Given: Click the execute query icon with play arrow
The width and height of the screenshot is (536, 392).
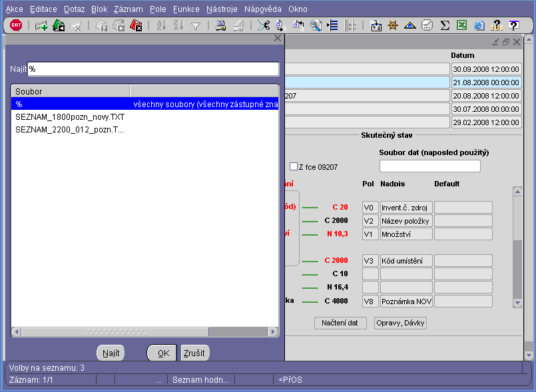Looking at the screenshot, I should pyautogui.click(x=119, y=26).
